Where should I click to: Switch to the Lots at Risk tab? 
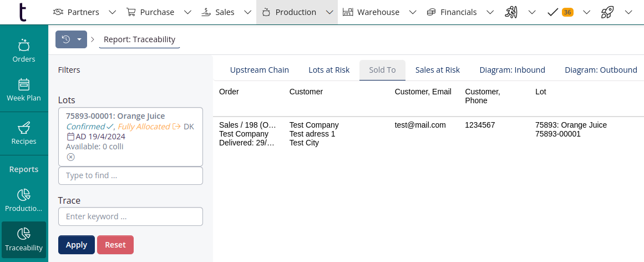(x=329, y=70)
